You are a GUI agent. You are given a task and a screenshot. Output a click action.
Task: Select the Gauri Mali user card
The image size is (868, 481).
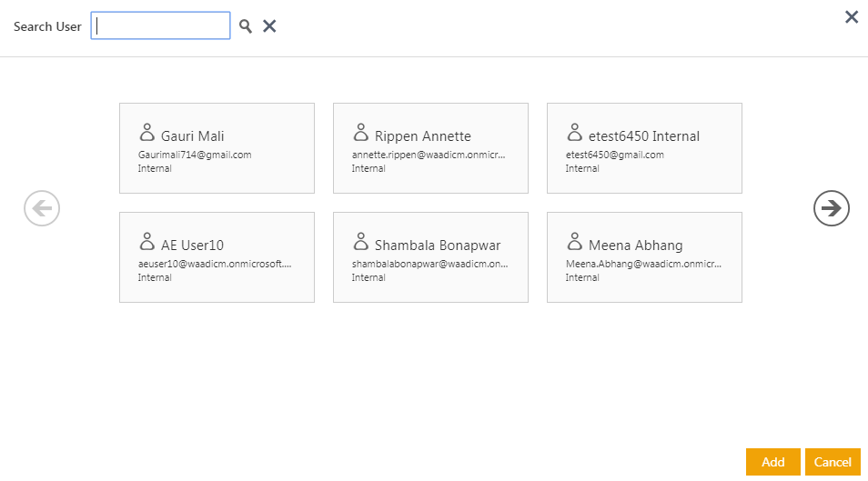tap(217, 148)
